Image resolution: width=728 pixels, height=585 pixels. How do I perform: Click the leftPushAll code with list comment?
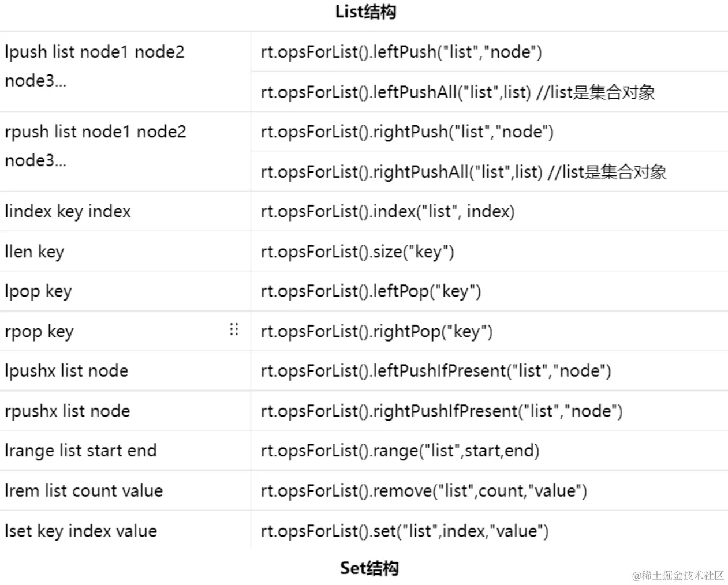point(457,92)
